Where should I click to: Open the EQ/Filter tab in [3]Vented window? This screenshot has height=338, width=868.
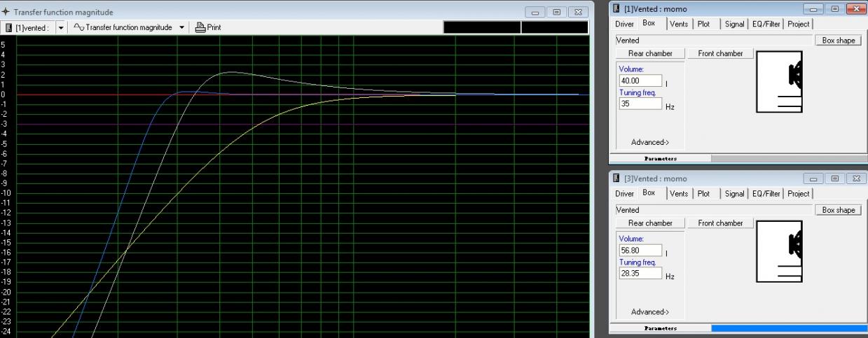point(766,194)
